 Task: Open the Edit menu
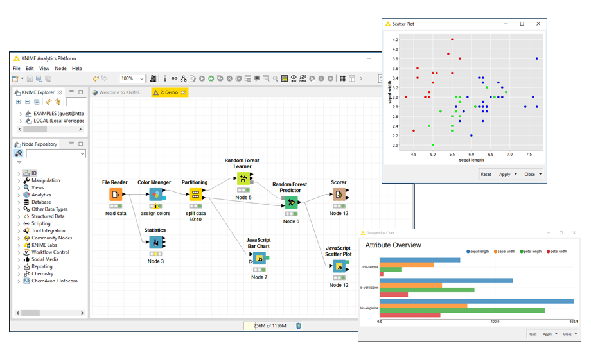coord(30,68)
